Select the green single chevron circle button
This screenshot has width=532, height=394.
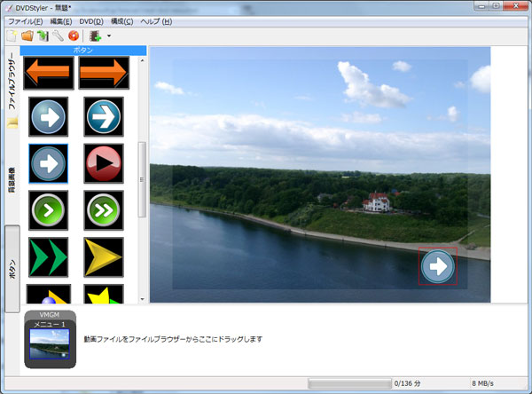click(x=48, y=210)
